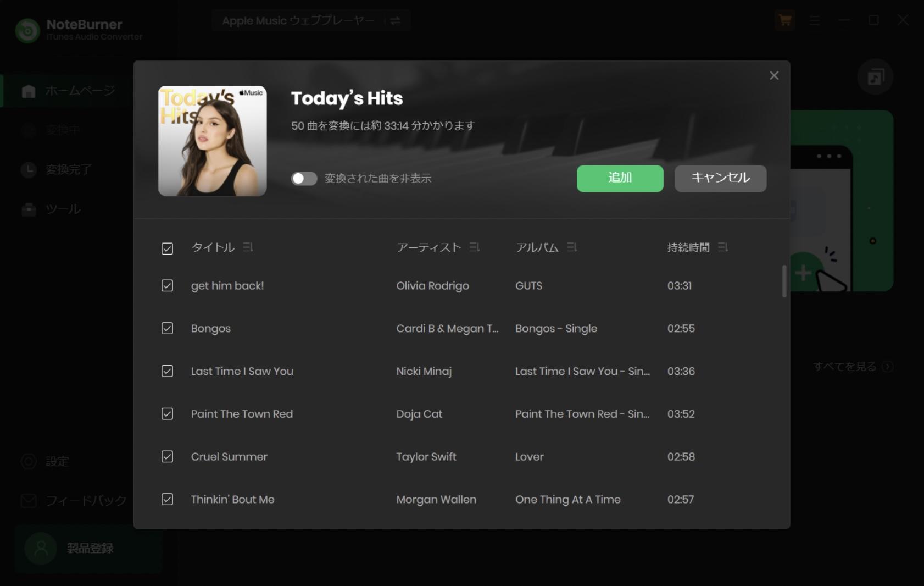Toggle 変換された曲を非表示 switch
This screenshot has height=586, width=924.
pyautogui.click(x=303, y=179)
